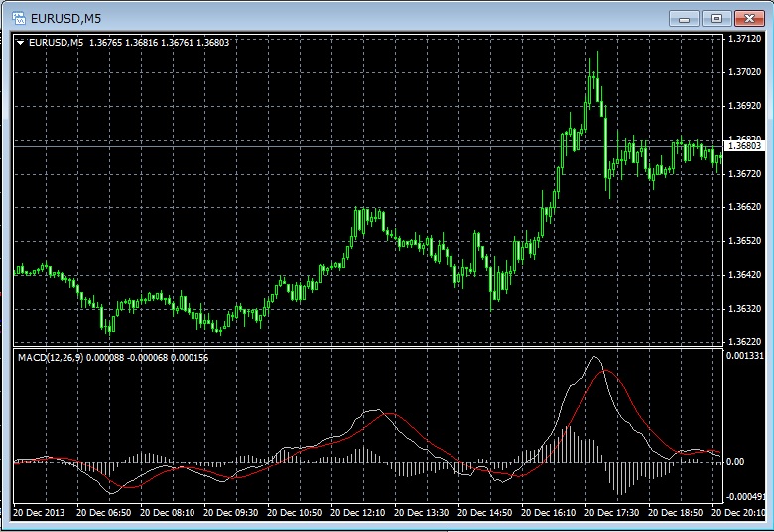The image size is (774, 532).
Task: Click the 0.001331 MACD scale value
Action: [x=746, y=355]
